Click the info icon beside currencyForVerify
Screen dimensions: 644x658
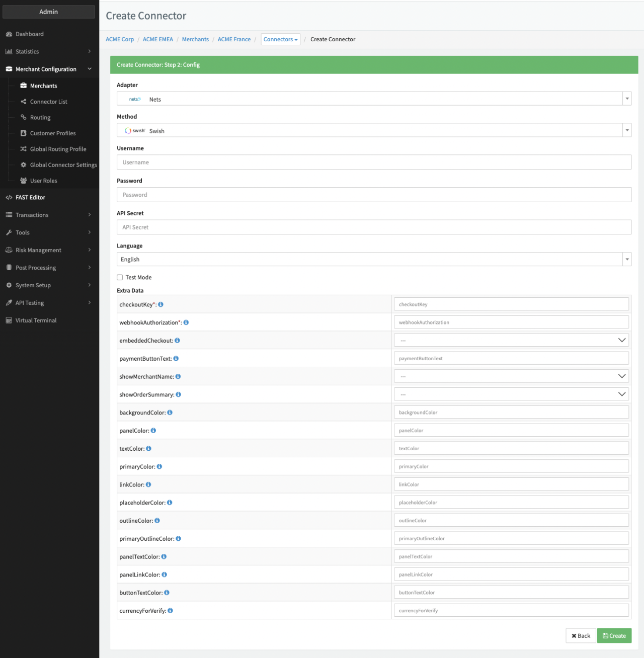[170, 611]
